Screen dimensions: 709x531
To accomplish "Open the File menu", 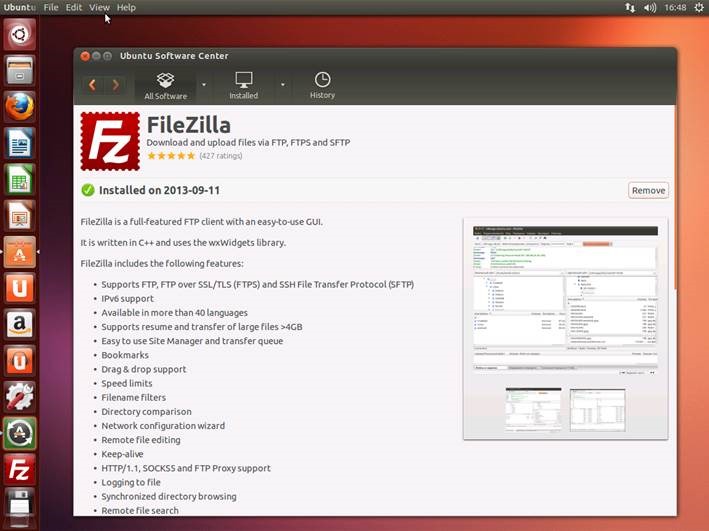I will (x=51, y=7).
